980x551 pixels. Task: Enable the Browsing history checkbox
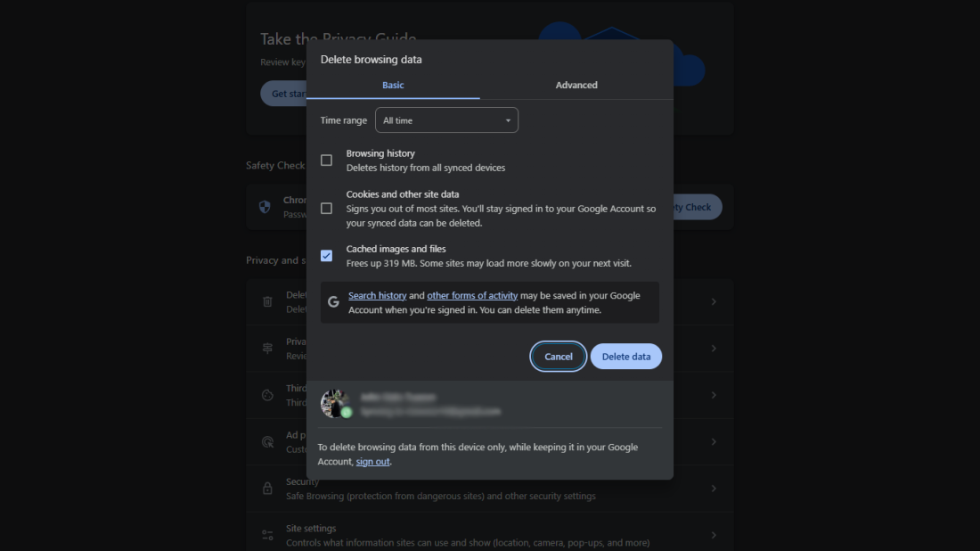(326, 160)
